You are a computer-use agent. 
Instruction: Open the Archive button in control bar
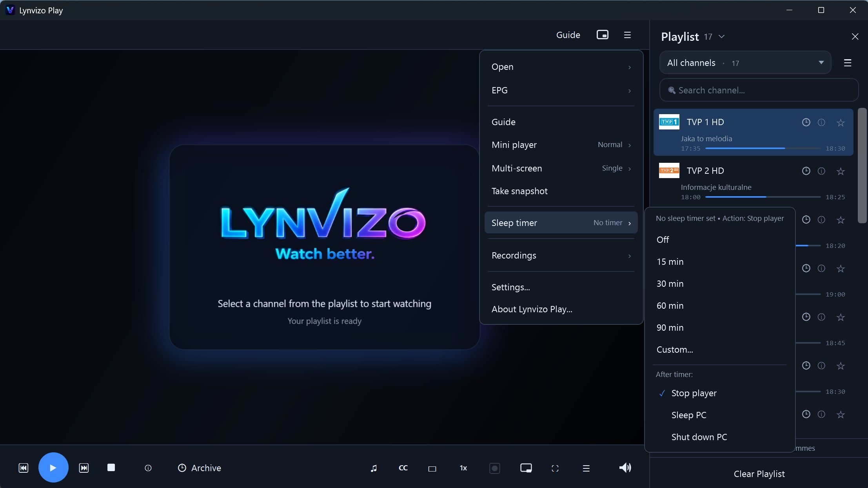pyautogui.click(x=200, y=468)
